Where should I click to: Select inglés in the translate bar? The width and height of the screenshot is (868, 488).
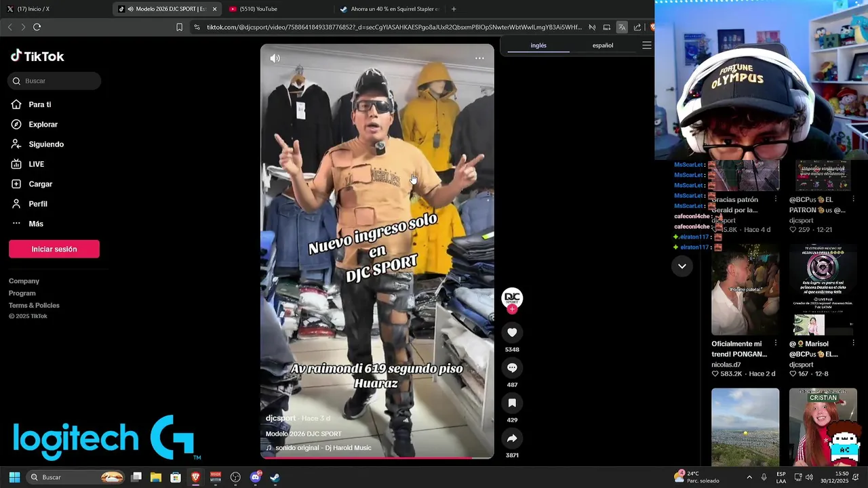pyautogui.click(x=538, y=45)
